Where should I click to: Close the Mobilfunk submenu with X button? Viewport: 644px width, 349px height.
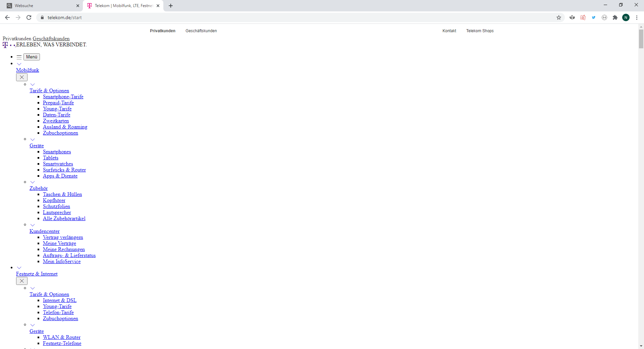pyautogui.click(x=22, y=77)
